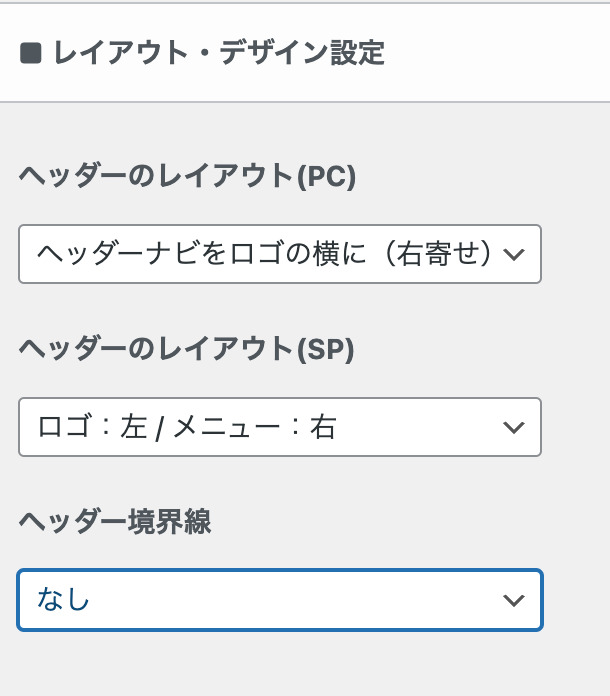Click the ヘッダーのレイアウト(SP) label
The height and width of the screenshot is (696, 610).
[x=187, y=349]
